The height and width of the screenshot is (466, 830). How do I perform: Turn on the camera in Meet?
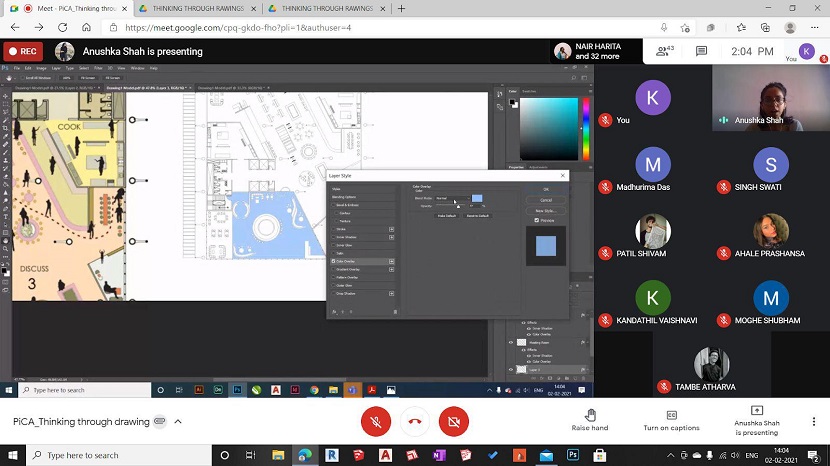453,422
